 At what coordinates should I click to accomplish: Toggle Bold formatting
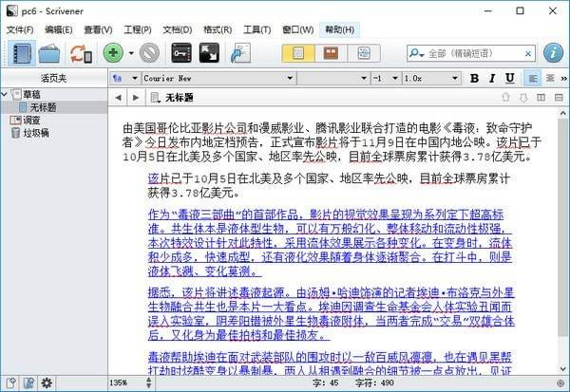click(x=475, y=78)
